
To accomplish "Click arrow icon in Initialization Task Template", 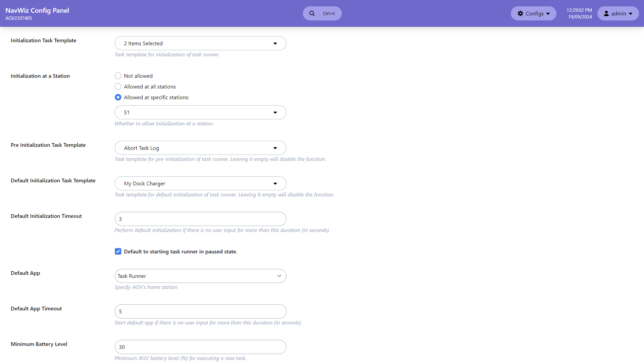I will 275,44.
